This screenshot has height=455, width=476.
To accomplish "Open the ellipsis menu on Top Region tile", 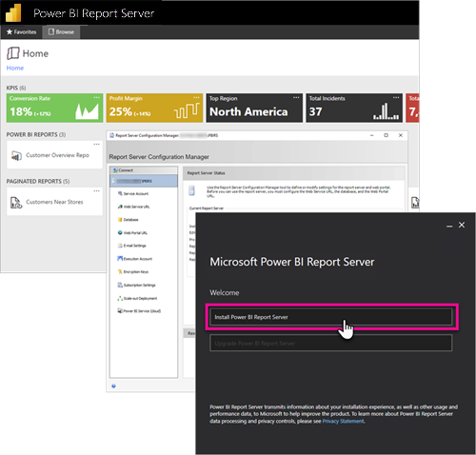I will click(x=296, y=97).
